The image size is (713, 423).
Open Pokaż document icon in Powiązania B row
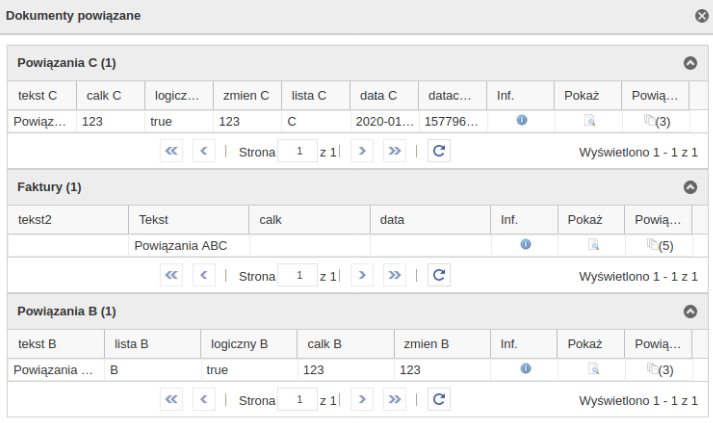pyautogui.click(x=593, y=369)
